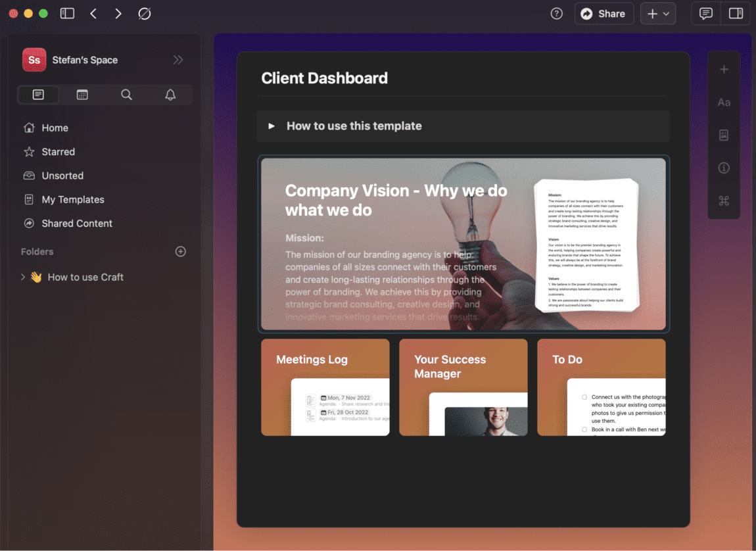Switch to the notifications bell tab
Viewport: 756px width, 551px height.
point(170,95)
